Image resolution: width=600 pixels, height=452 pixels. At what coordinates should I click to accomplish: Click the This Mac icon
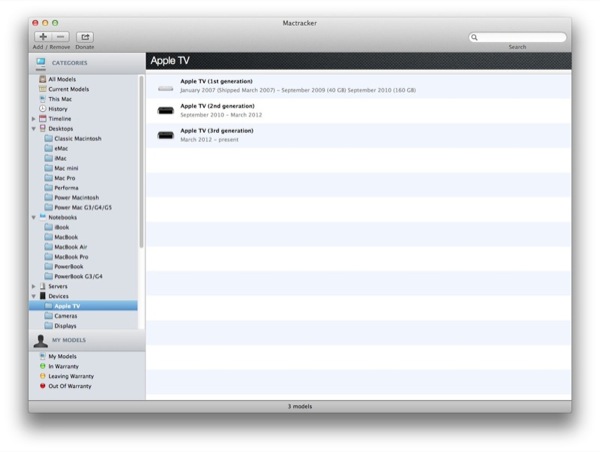coord(43,99)
